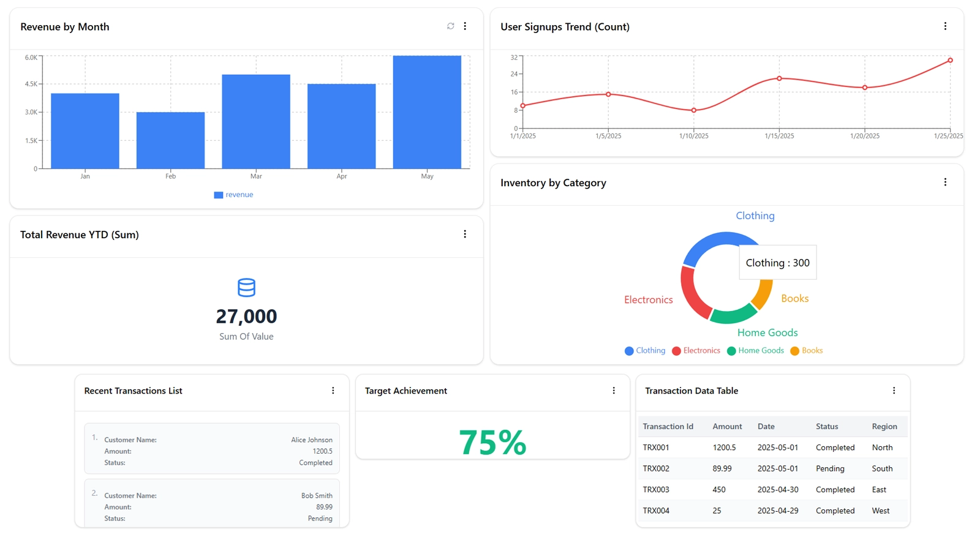Open Total Revenue YTD three-dot menu
980x551 pixels.
[465, 234]
